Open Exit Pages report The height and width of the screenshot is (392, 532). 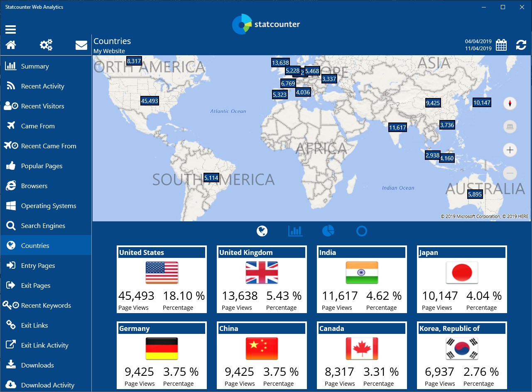[x=46, y=285]
